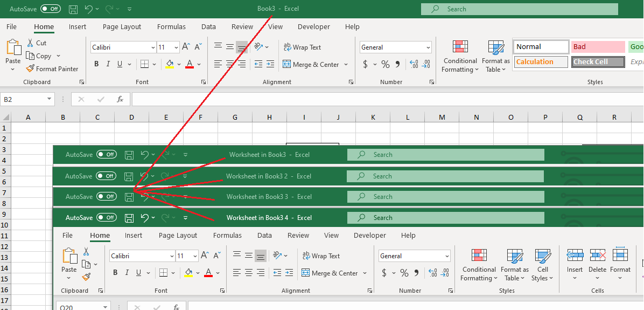This screenshot has height=310, width=644.
Task: Open File tab in main Book3 window
Action: pos(11,27)
